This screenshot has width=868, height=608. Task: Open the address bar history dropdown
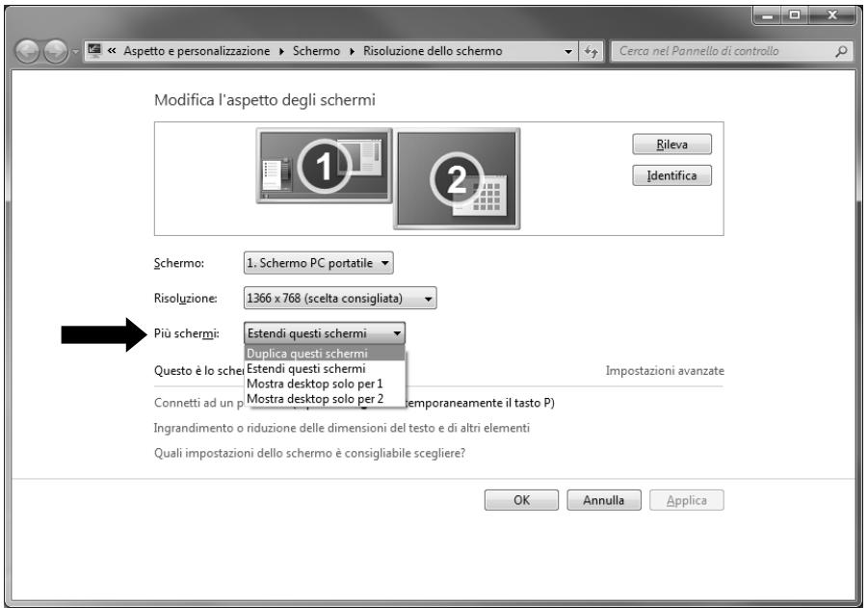point(568,51)
